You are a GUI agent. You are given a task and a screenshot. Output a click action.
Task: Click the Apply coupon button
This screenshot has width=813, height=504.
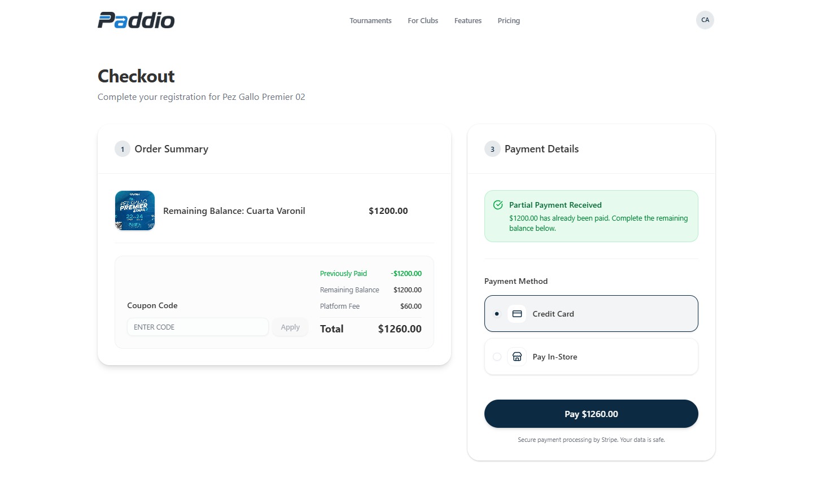pyautogui.click(x=290, y=327)
